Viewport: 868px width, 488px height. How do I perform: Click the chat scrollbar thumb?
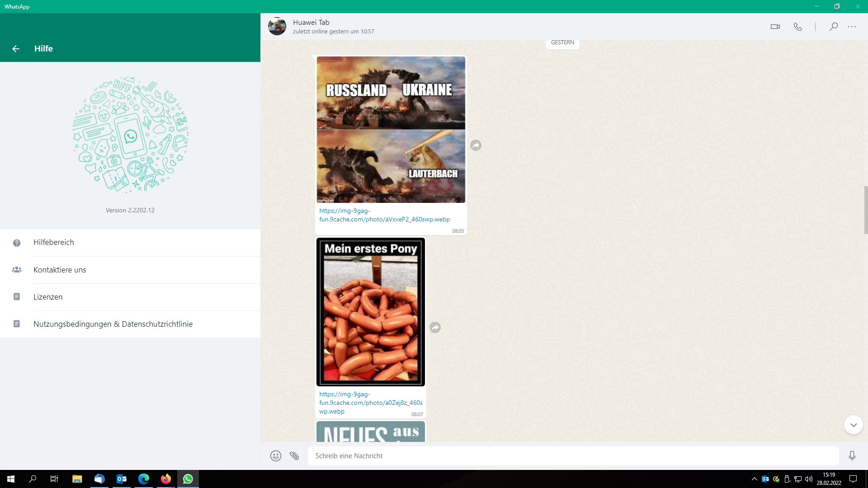point(866,210)
